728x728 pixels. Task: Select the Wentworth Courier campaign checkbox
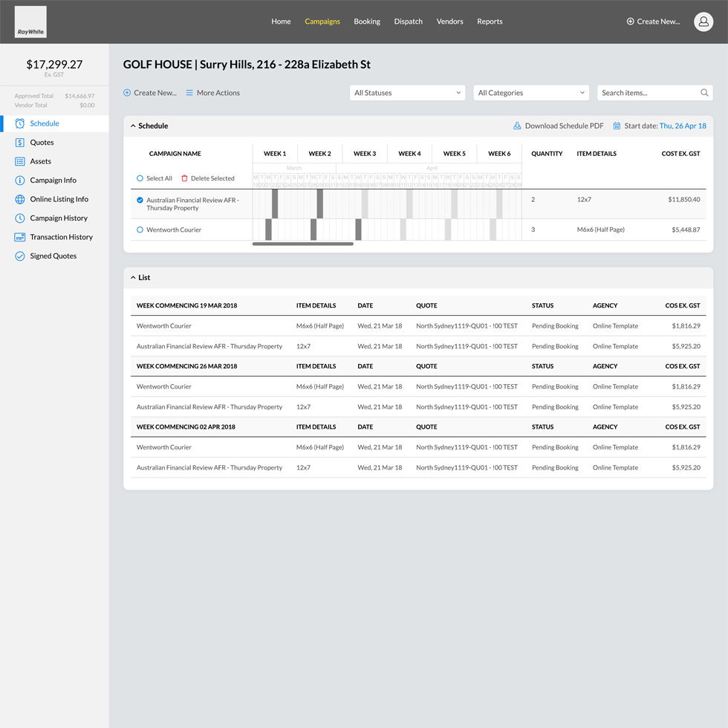(139, 230)
